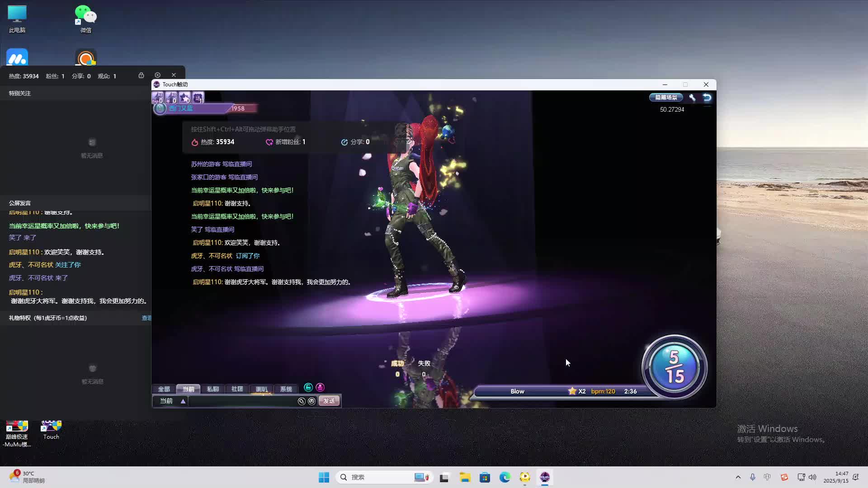The width and height of the screenshot is (868, 488).
Task: Click the pink stamp icon above chat
Action: tap(320, 387)
